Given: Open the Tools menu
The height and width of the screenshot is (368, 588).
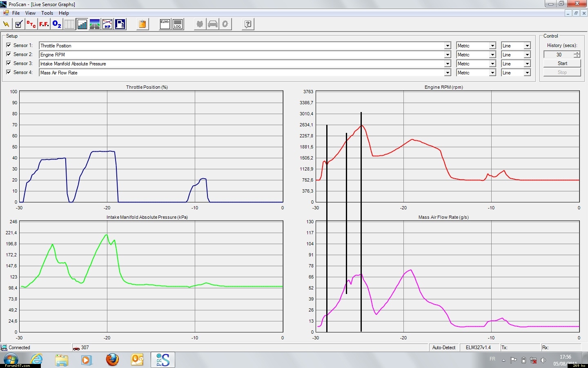Looking at the screenshot, I should pyautogui.click(x=47, y=13).
